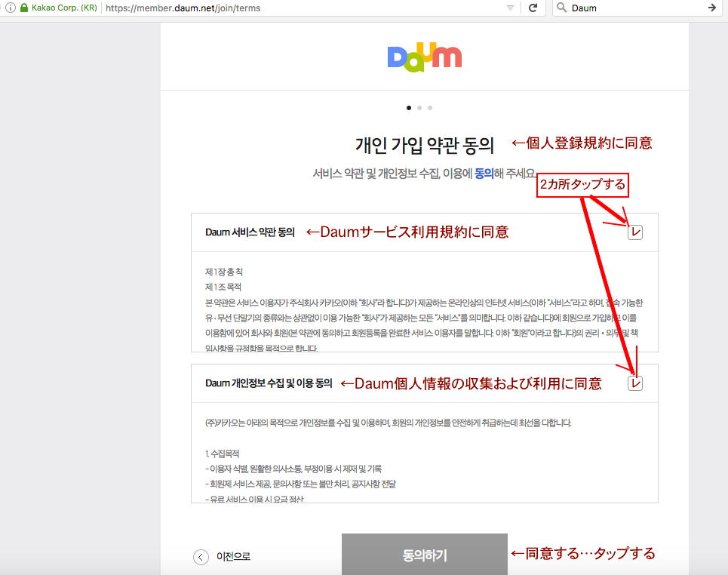Click the line starting 회원제 서비스 제공
The width and height of the screenshot is (728, 575).
click(300, 484)
